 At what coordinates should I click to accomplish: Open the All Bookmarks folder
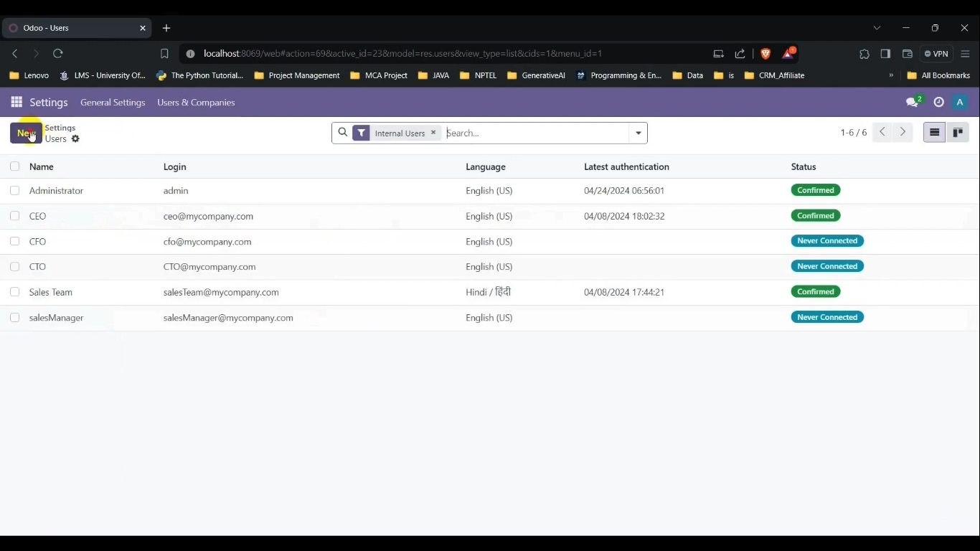pyautogui.click(x=938, y=75)
